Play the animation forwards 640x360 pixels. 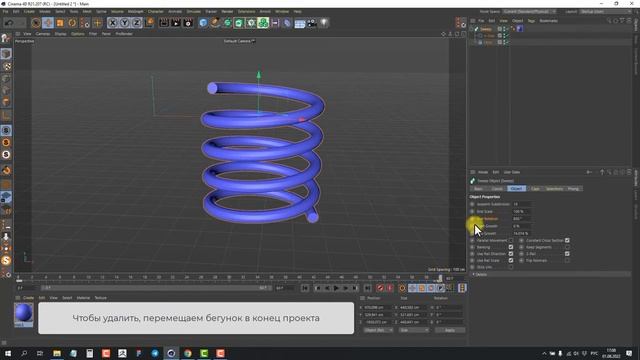pos(336,288)
